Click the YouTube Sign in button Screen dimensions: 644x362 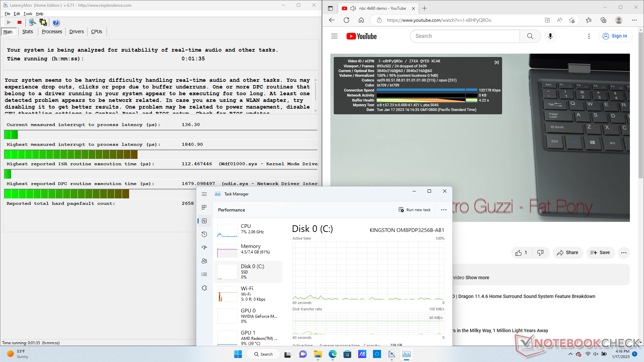pos(615,36)
